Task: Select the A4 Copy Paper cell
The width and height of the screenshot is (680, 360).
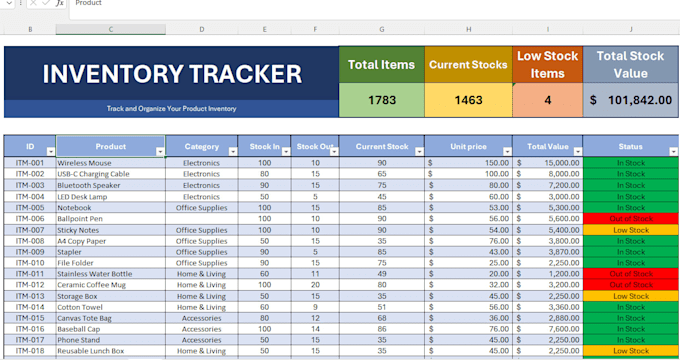Action: pyautogui.click(x=111, y=241)
